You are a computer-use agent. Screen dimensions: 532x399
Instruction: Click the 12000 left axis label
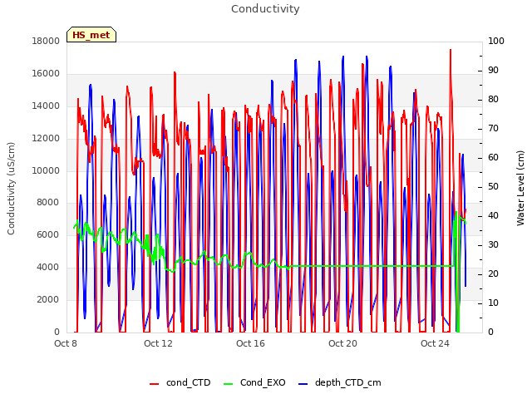pos(46,139)
